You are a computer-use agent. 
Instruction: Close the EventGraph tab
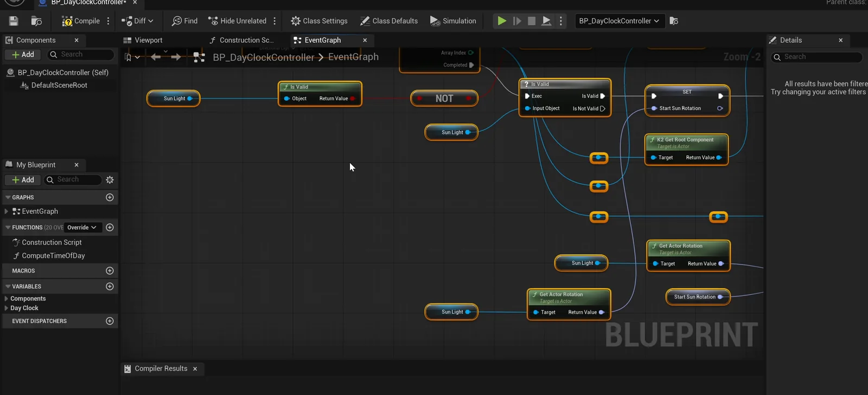click(x=365, y=40)
